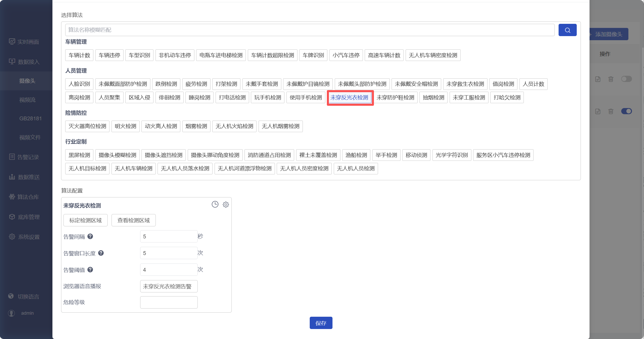The image size is (644, 339).
Task: Click the help icon next to 告警阈值
Action: point(90,270)
